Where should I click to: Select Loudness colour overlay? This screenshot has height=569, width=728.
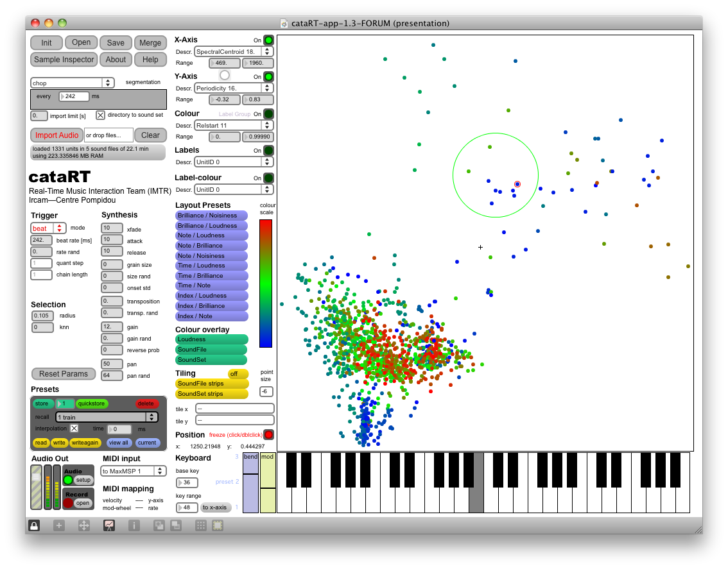211,339
